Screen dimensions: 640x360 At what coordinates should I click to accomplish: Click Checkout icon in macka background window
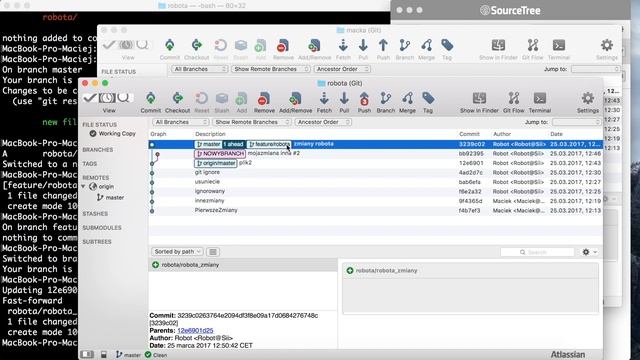point(196,45)
